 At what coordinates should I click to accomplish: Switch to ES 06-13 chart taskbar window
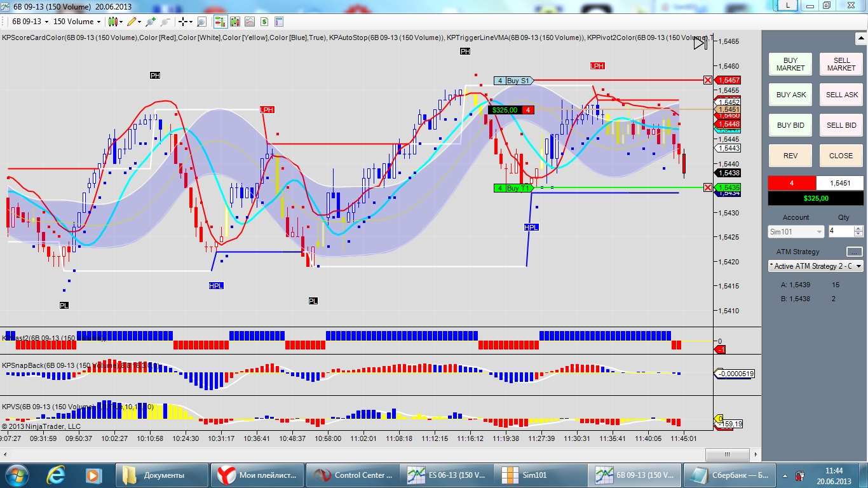point(448,475)
